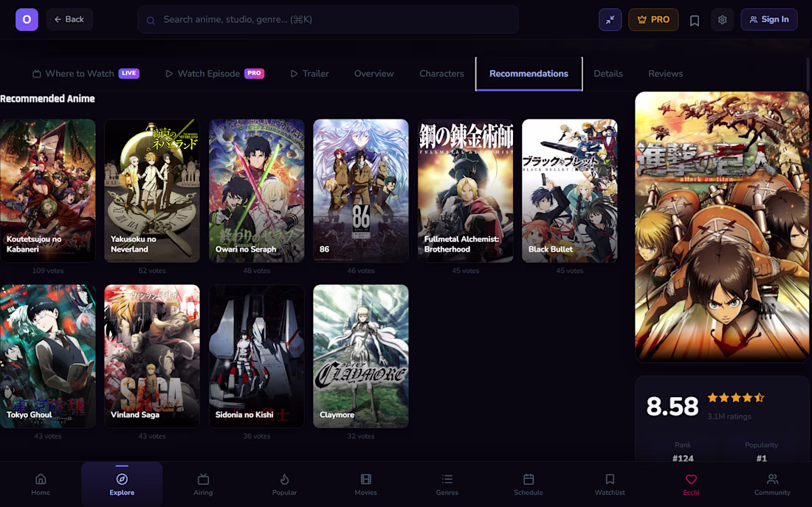The image size is (812, 507).
Task: Click the Recommended Anime heading
Action: 47,98
